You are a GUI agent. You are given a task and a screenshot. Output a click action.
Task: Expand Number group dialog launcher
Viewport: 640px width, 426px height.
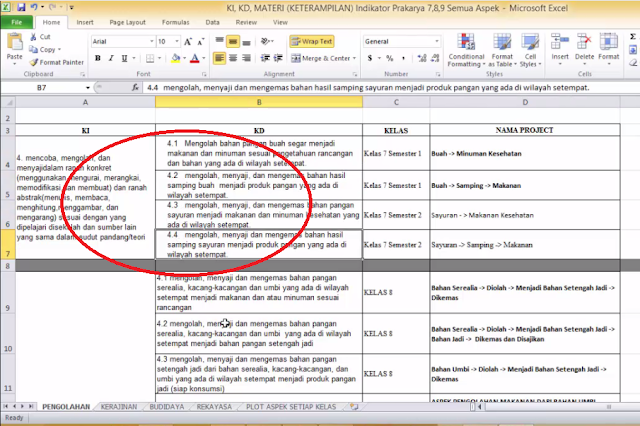point(438,74)
